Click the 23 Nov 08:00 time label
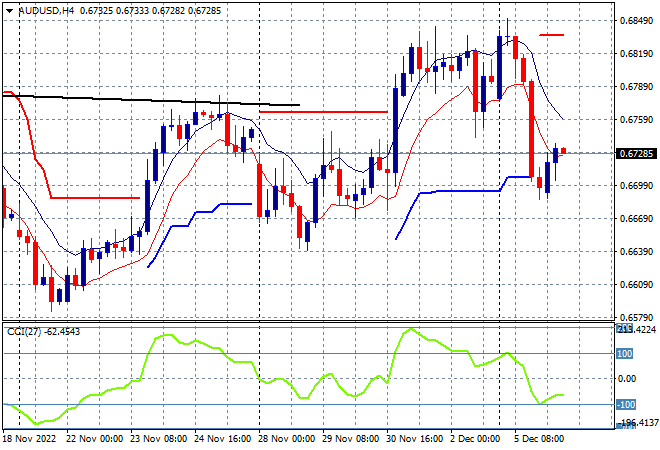660x450 pixels. 158,439
